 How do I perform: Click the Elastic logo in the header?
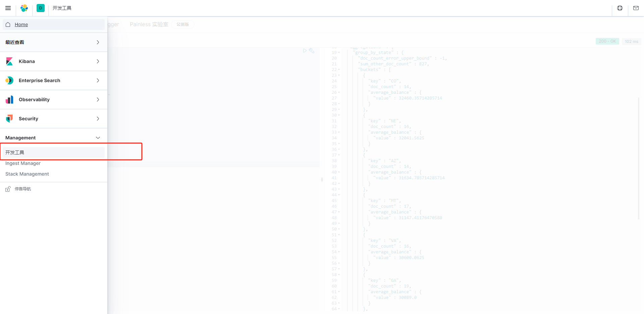(x=24, y=8)
